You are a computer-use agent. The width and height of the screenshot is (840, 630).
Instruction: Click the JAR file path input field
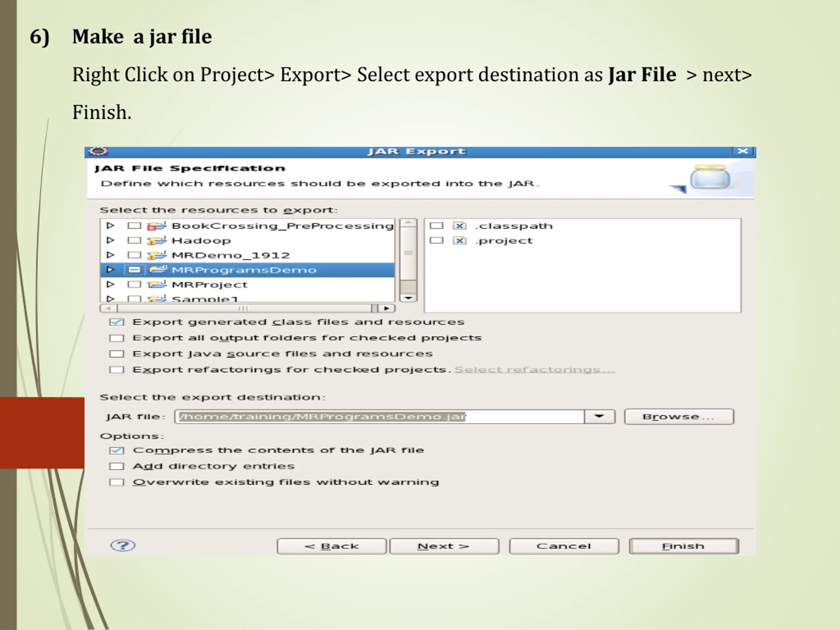[380, 417]
